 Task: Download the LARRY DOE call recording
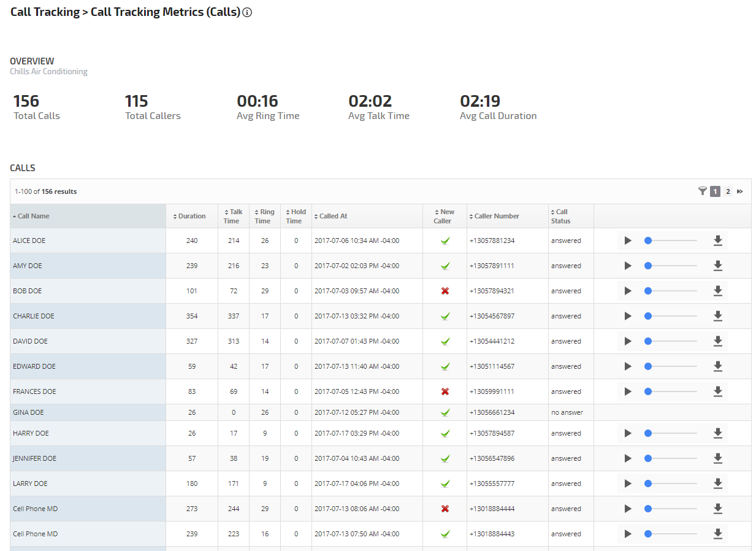(x=717, y=484)
